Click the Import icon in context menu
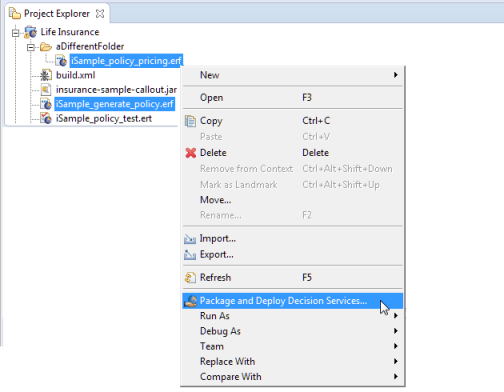The image size is (504, 392). [x=190, y=239]
